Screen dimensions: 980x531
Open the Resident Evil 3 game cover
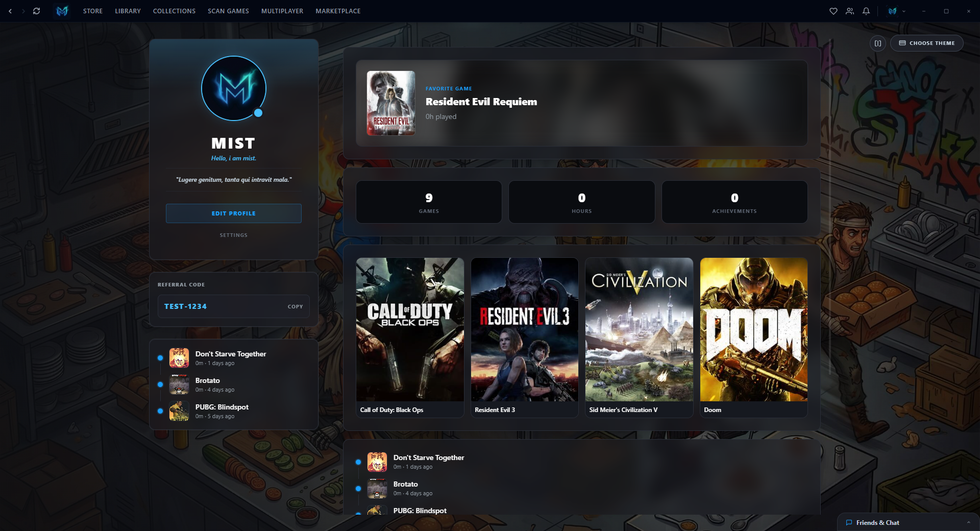pos(525,329)
